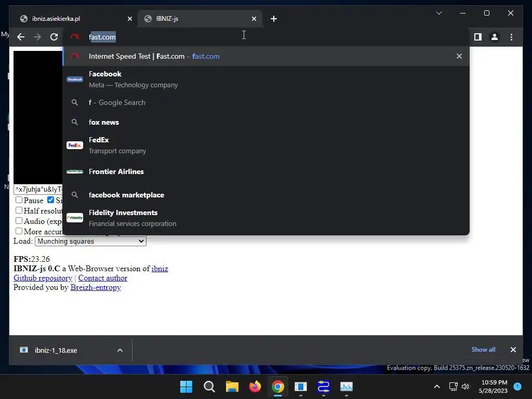This screenshot has width=532, height=399.
Task: Click the Frontier Airlines logo icon
Action: click(75, 171)
